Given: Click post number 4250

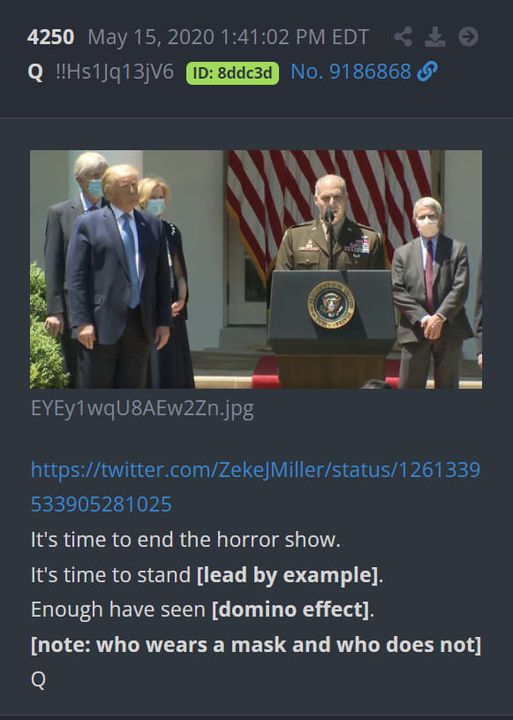Looking at the screenshot, I should (x=51, y=37).
